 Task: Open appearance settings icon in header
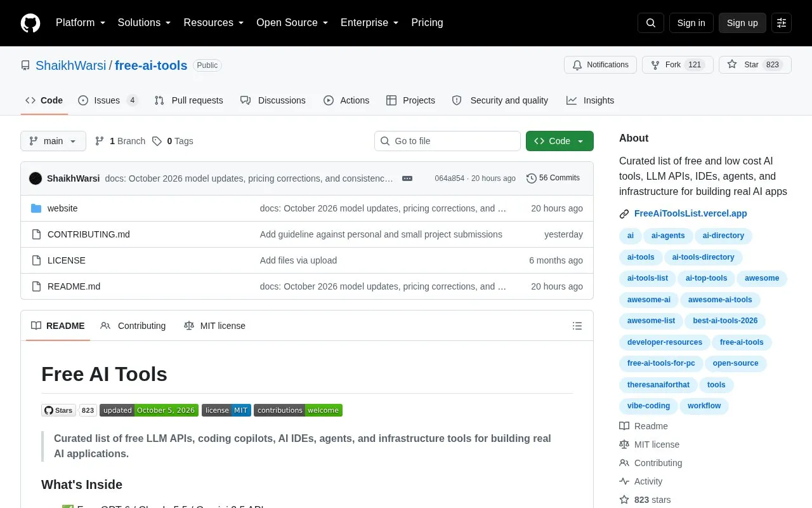[782, 23]
